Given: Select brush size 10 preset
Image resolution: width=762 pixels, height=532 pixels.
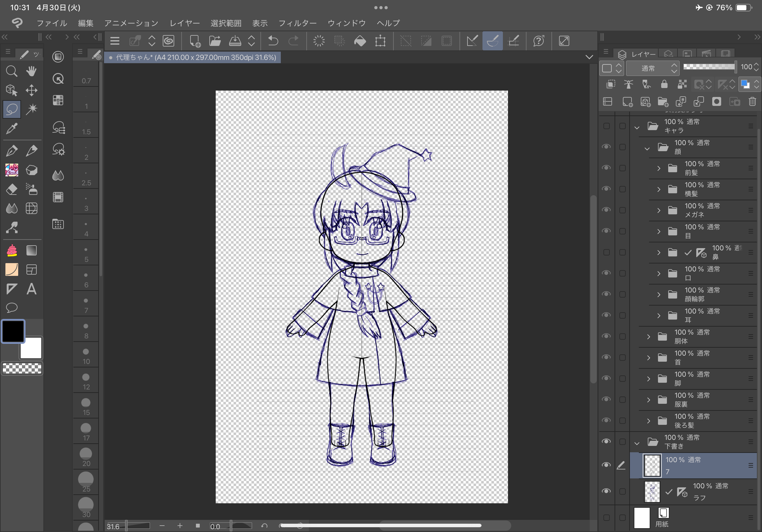Looking at the screenshot, I should [86, 355].
